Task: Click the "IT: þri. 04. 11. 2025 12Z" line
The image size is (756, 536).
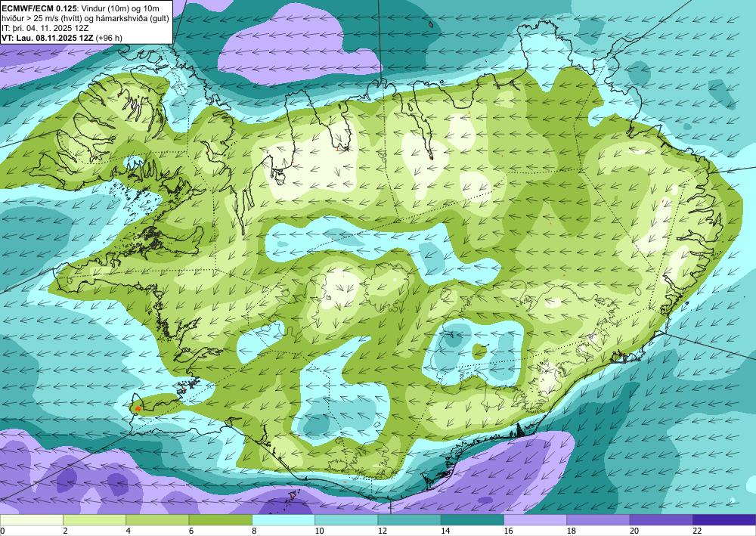Action: (x=45, y=28)
